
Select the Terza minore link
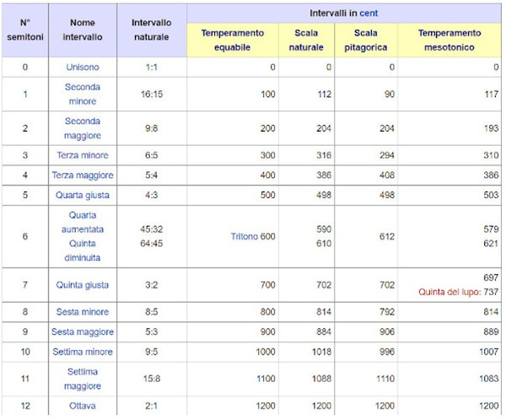(x=89, y=156)
